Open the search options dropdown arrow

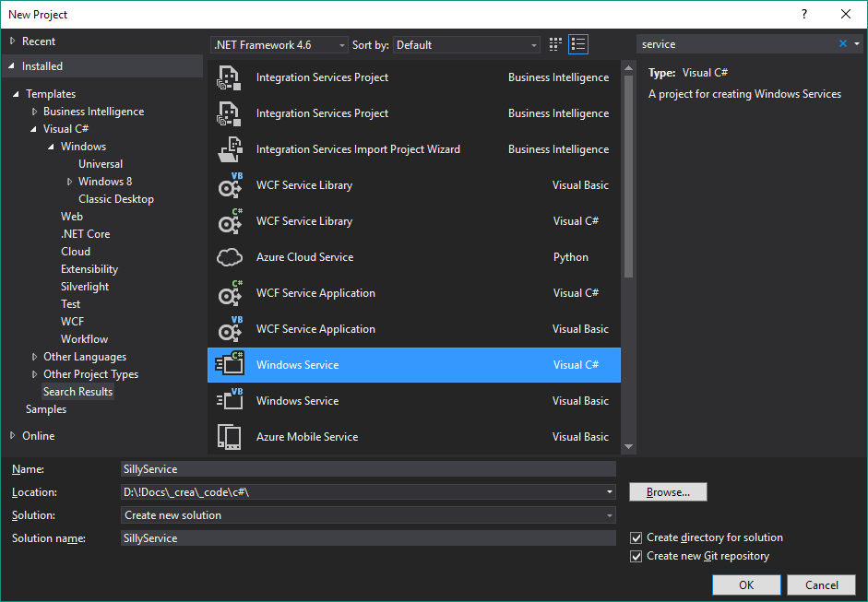click(857, 43)
